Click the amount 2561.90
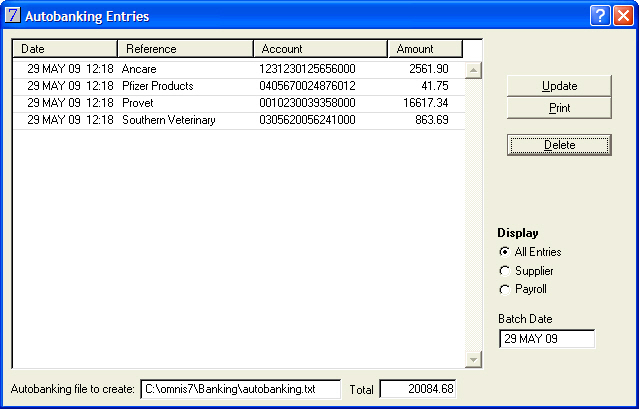This screenshot has width=639, height=409. click(429, 69)
